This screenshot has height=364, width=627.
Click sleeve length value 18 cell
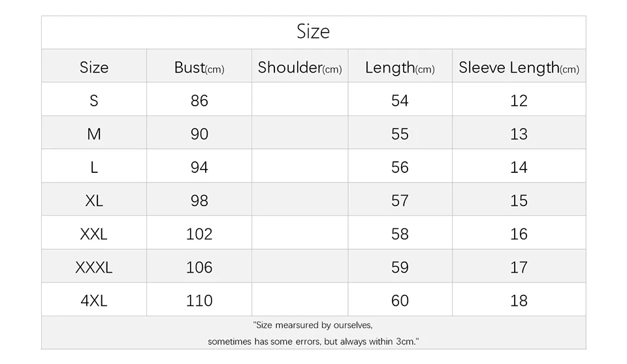tap(519, 300)
